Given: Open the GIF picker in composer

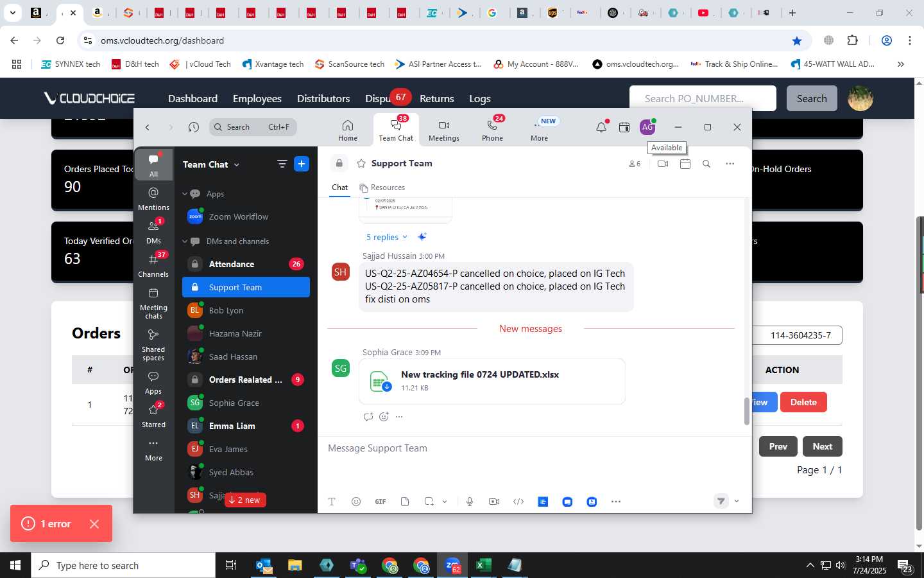Looking at the screenshot, I should [x=381, y=502].
